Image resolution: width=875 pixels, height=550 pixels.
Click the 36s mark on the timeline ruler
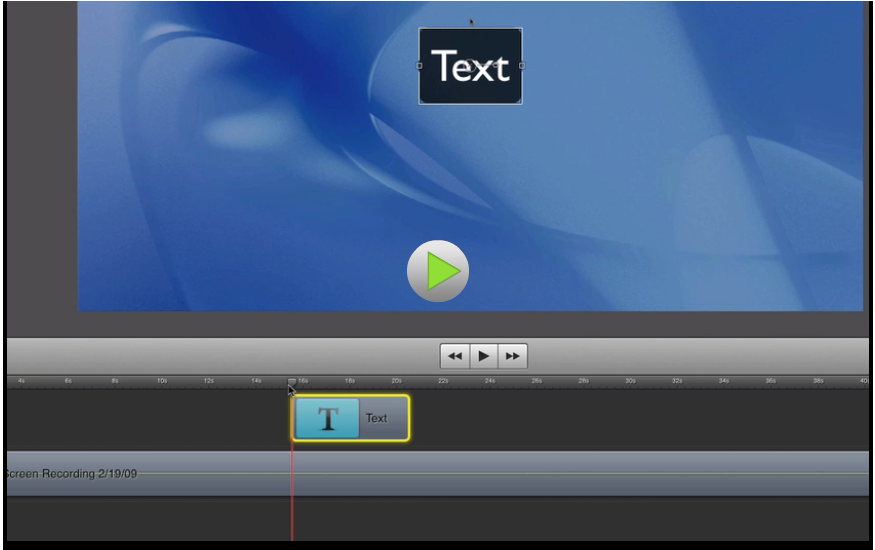(x=771, y=381)
